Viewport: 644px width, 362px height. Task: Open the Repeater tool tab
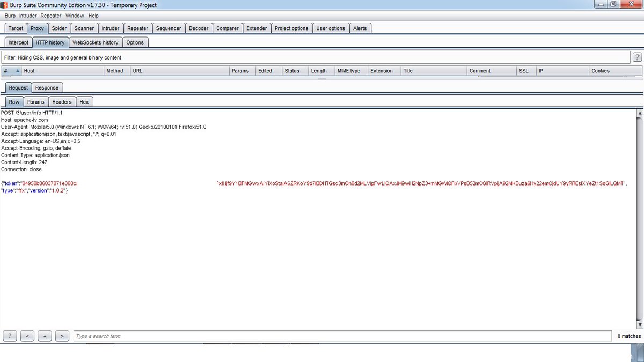click(138, 28)
